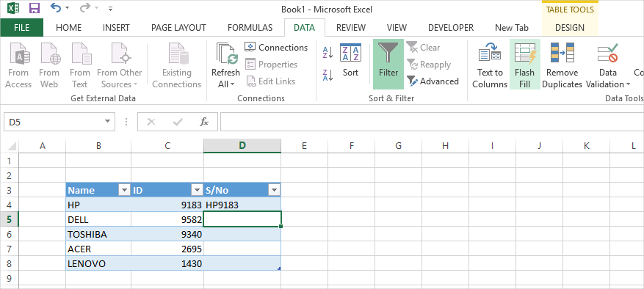Save the workbook with the floppy disk icon
The width and height of the screenshot is (644, 289).
click(x=35, y=8)
